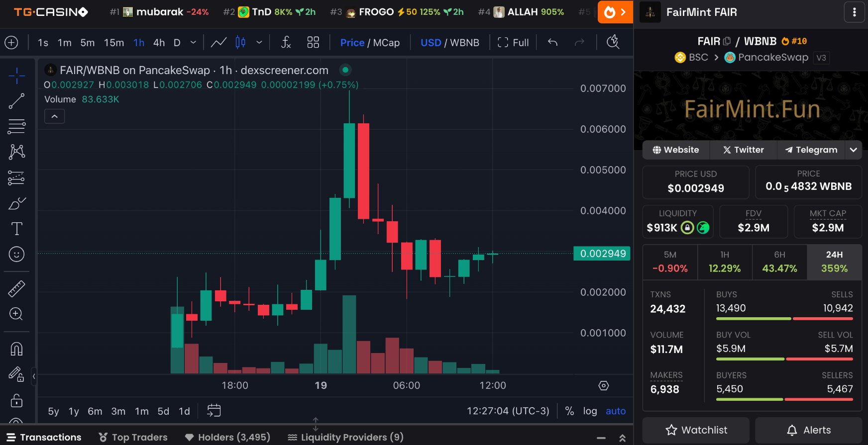The height and width of the screenshot is (445, 868).
Task: Undo the last chart action
Action: [552, 43]
